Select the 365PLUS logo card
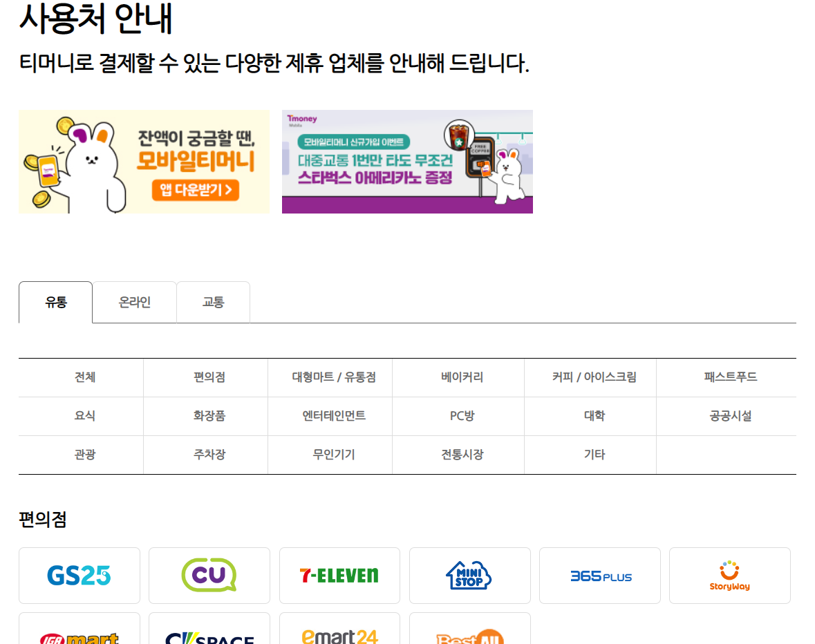 pyautogui.click(x=600, y=576)
